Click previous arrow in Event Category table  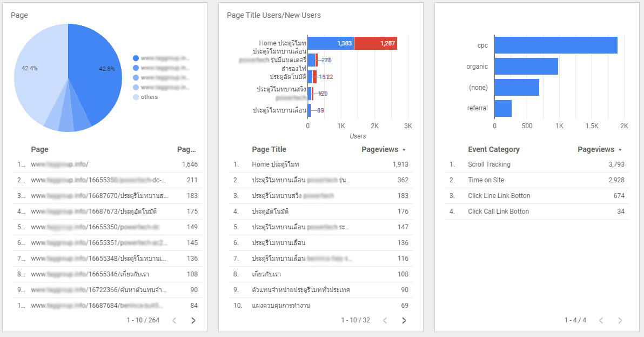[601, 321]
